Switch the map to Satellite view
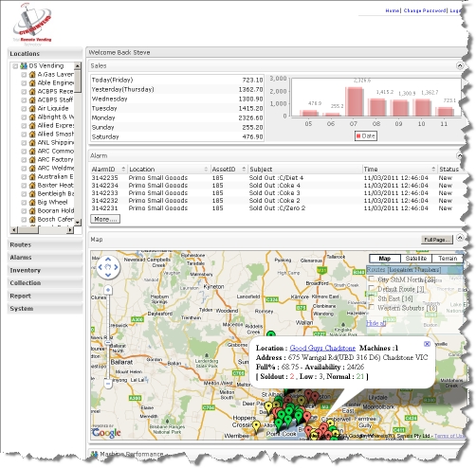This screenshot has width=476, height=468. 415,259
